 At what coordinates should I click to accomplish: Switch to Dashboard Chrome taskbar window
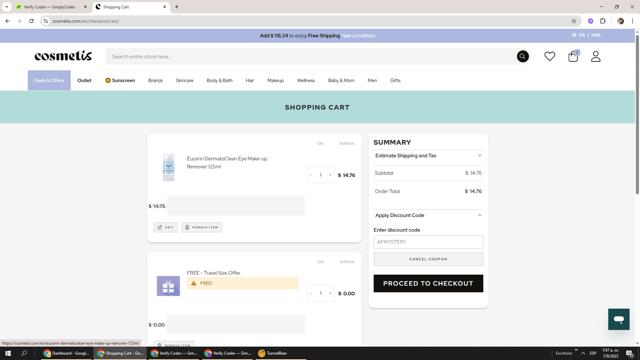click(67, 353)
